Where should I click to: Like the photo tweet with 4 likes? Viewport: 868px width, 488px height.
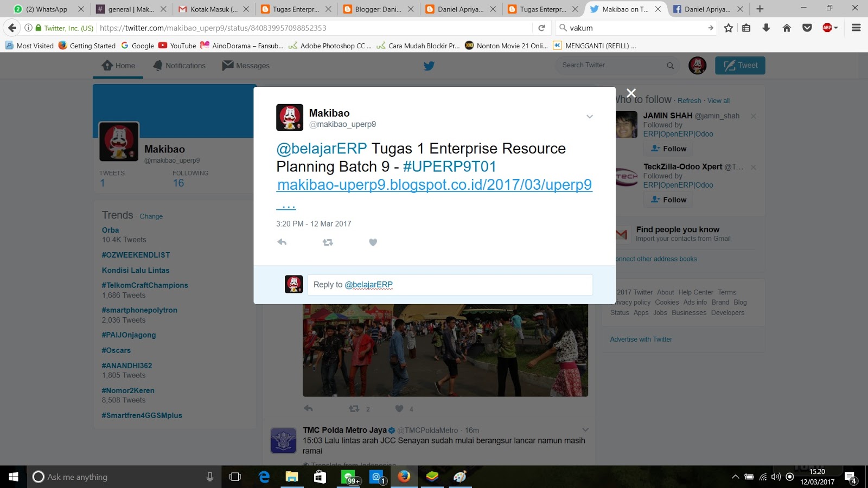[399, 409]
